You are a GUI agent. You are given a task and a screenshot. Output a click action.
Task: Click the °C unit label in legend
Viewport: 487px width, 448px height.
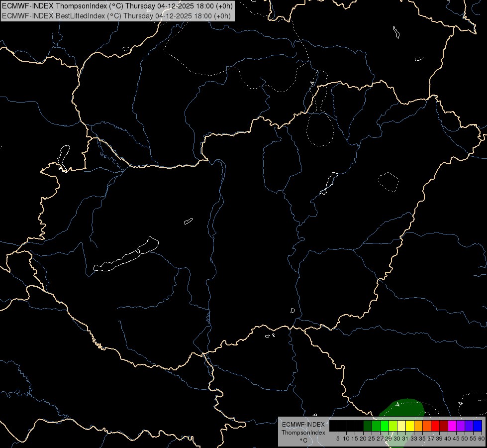pyautogui.click(x=303, y=441)
